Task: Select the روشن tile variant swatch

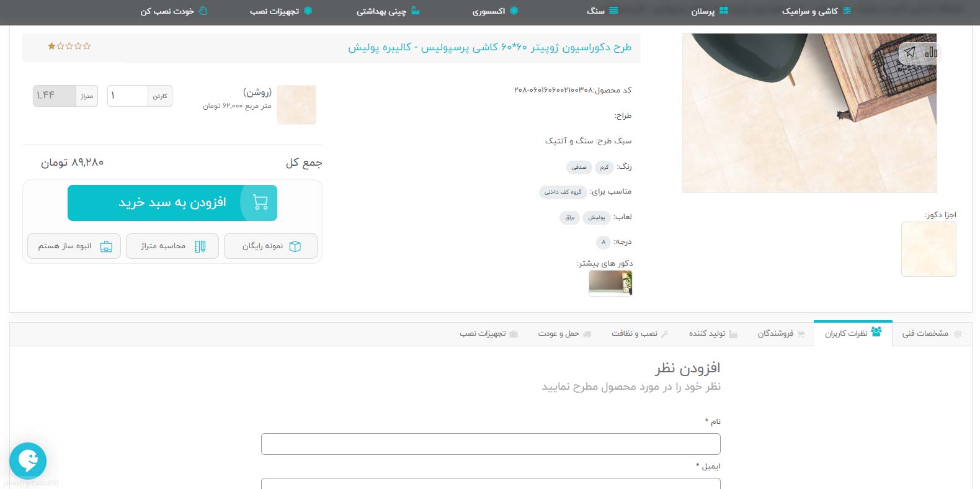Action: 296,105
